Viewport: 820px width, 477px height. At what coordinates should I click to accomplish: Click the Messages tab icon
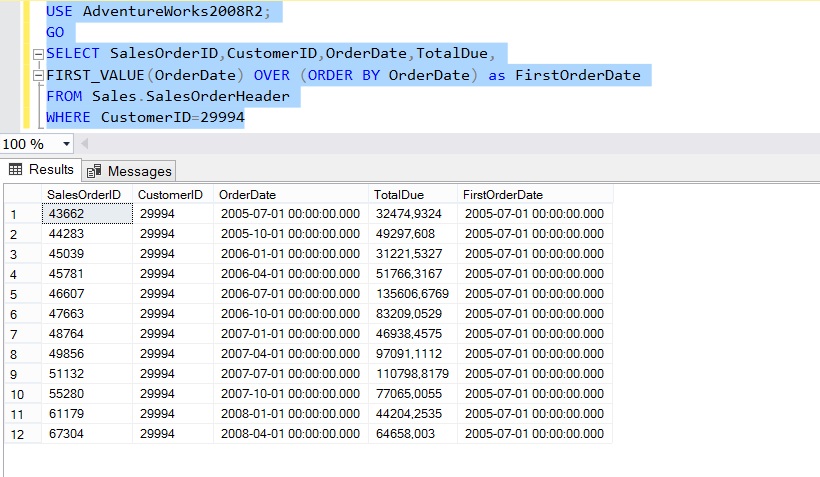(94, 171)
